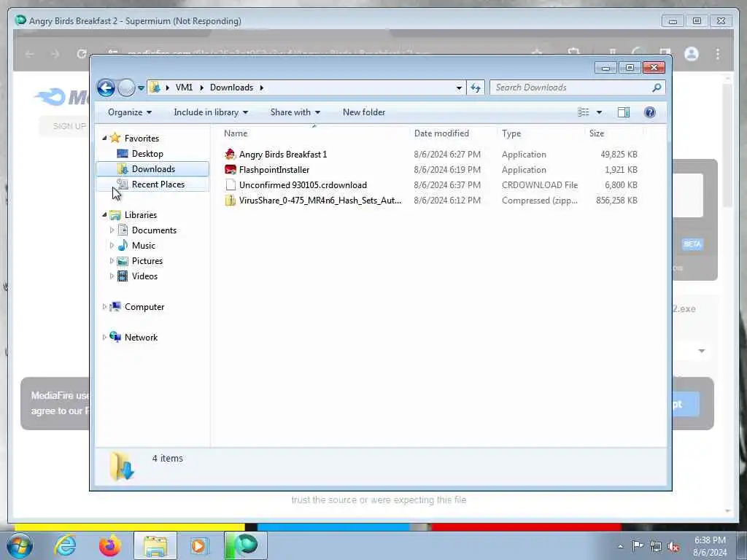
Task: Open Firefox from the taskbar
Action: tap(110, 545)
